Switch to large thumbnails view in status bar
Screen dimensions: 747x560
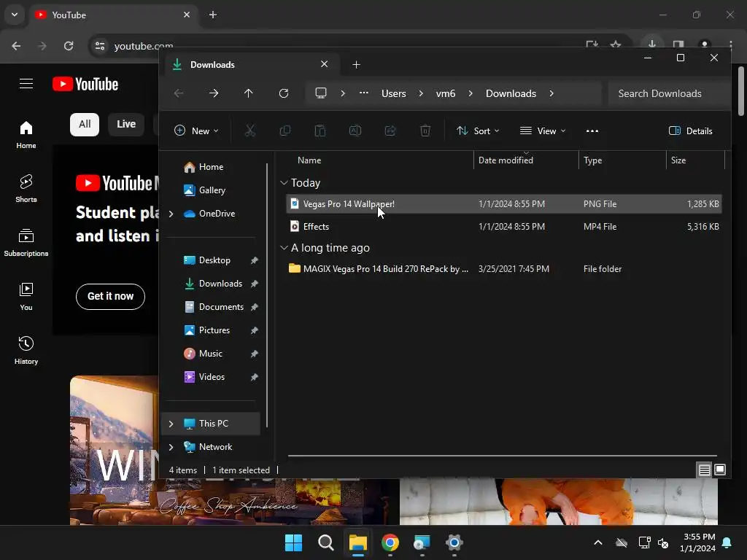(x=720, y=470)
